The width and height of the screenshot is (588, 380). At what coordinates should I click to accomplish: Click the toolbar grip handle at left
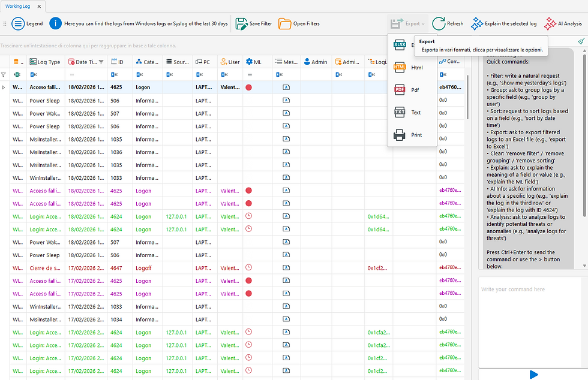(x=5, y=23)
